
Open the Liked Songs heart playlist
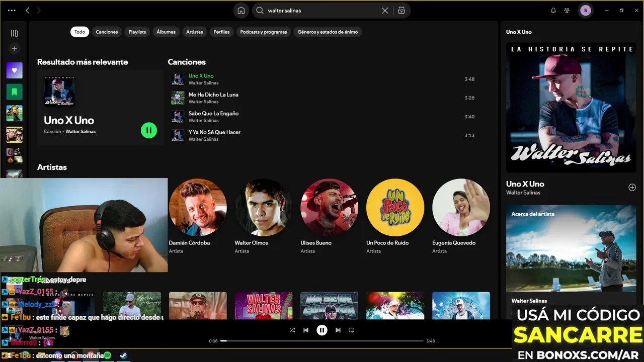(14, 70)
